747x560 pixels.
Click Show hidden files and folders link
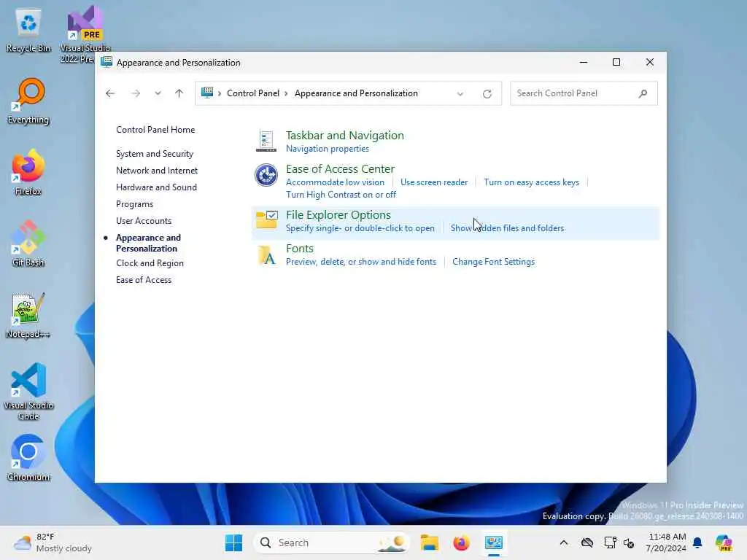(x=507, y=228)
